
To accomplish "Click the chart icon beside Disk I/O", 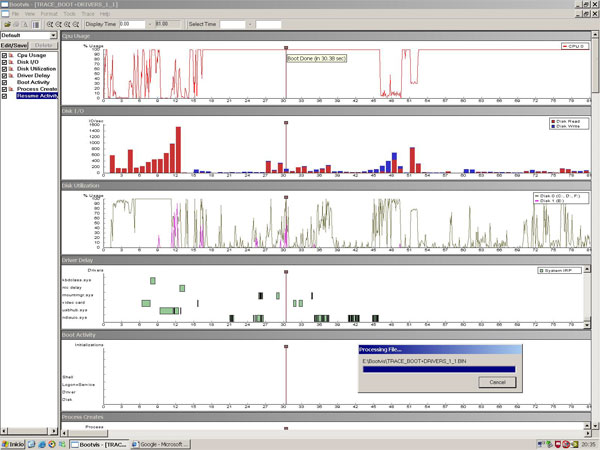I will 12,60.
